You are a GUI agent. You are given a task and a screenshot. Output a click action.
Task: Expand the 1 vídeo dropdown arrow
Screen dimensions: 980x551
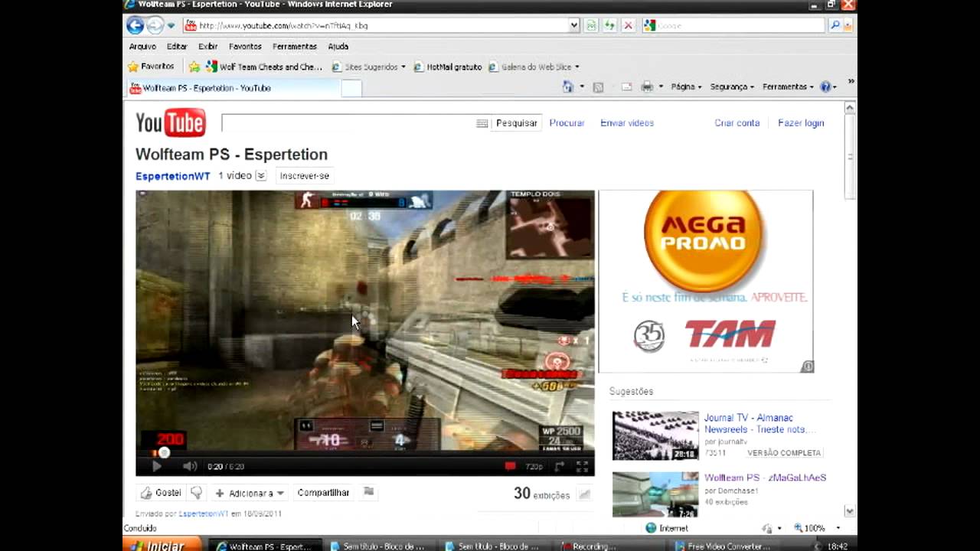click(260, 176)
